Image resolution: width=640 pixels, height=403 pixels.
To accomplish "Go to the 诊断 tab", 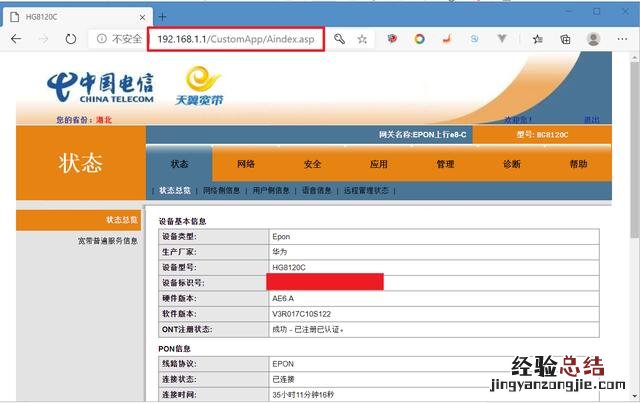I will [511, 164].
